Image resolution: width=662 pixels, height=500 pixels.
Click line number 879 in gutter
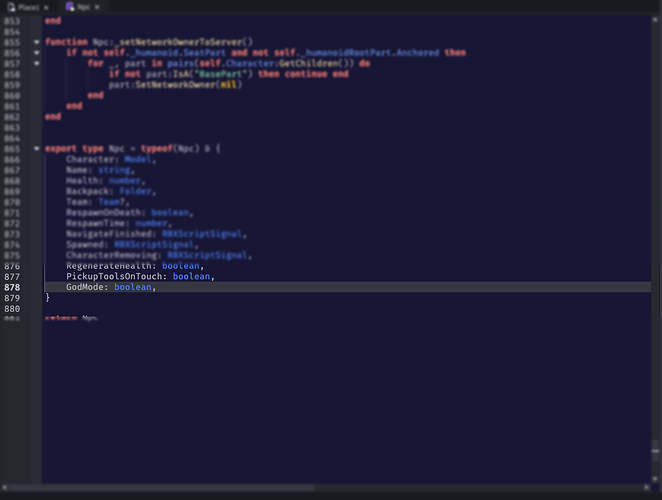pos(12,298)
